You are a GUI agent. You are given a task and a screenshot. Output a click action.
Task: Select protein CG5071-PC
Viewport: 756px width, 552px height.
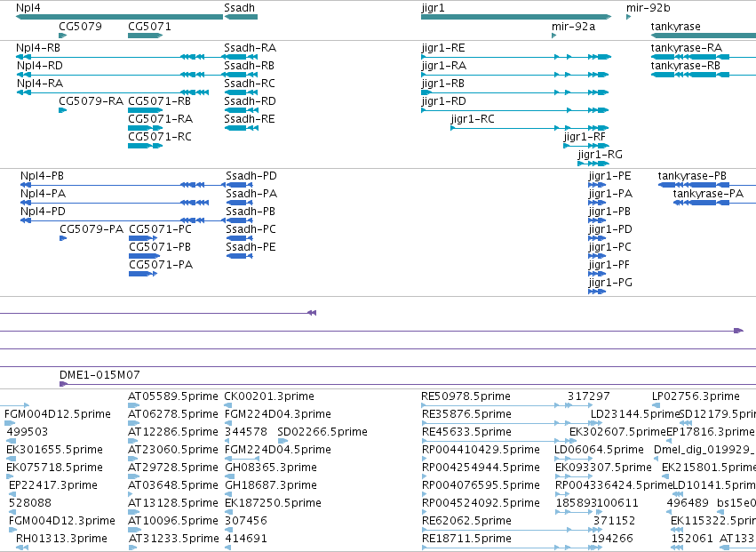(143, 238)
